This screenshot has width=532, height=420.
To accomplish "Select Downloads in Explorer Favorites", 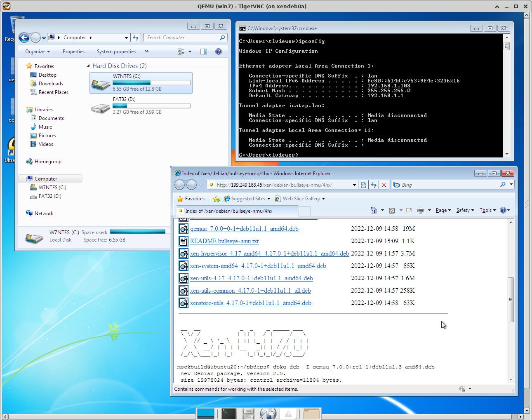I will (51, 84).
